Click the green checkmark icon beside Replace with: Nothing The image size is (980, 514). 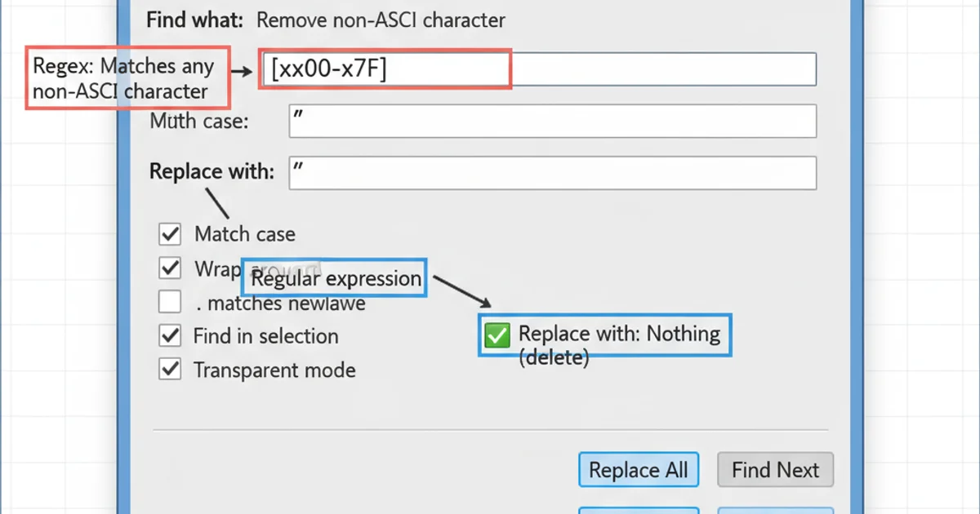pos(497,335)
